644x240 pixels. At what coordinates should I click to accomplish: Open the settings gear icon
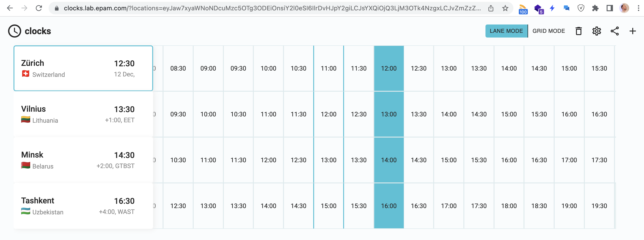[597, 31]
